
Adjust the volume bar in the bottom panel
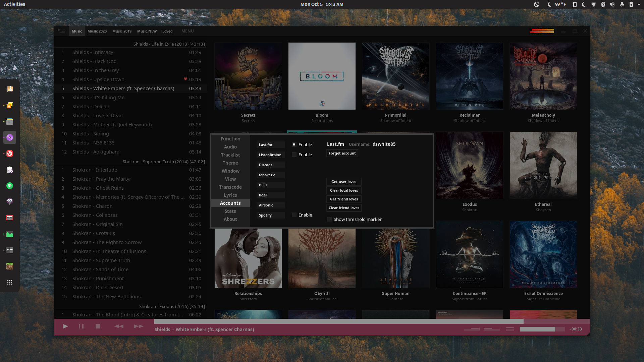point(542,329)
